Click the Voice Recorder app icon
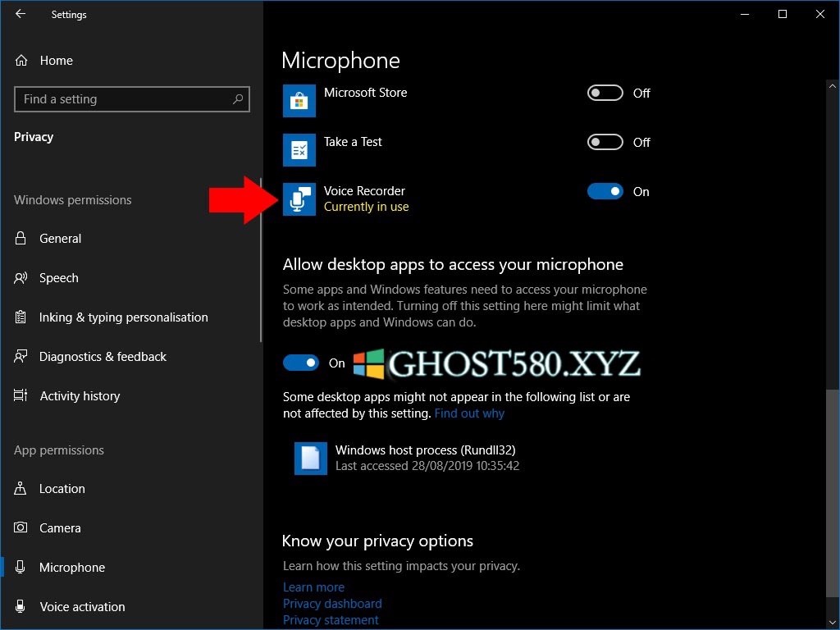Screen dimensions: 840x630 [299, 199]
